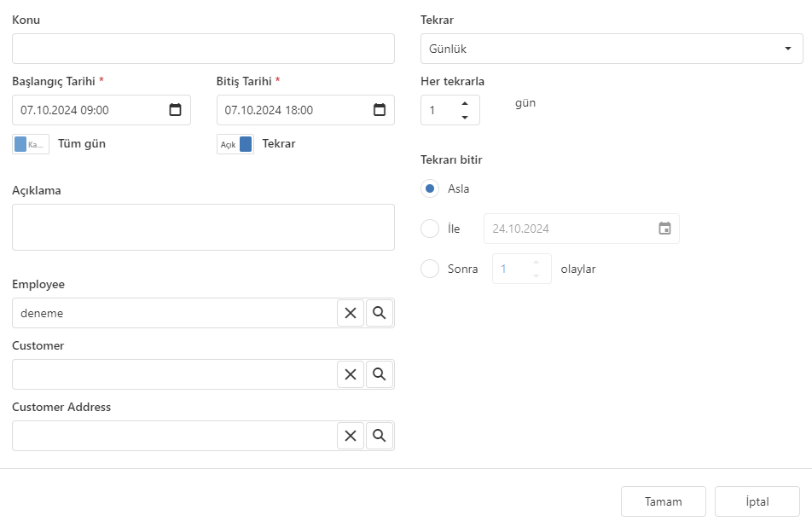Clear the Employee field with its X icon

351,313
